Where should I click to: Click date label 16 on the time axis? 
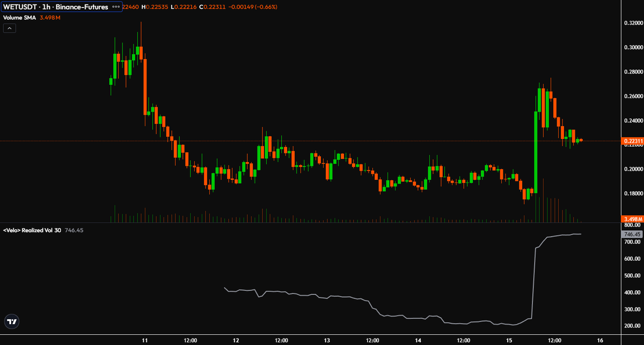(599, 340)
